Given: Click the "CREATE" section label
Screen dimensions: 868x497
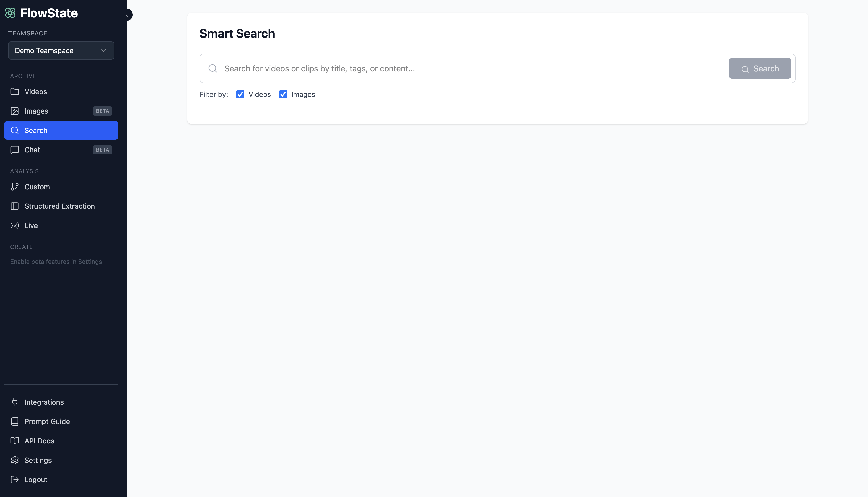Looking at the screenshot, I should click(x=21, y=247).
